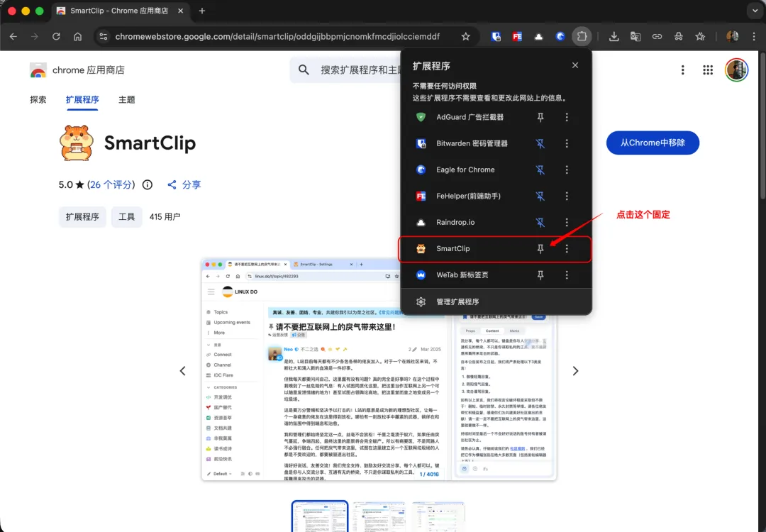
Task: Open Google account avatar on page
Action: point(737,70)
